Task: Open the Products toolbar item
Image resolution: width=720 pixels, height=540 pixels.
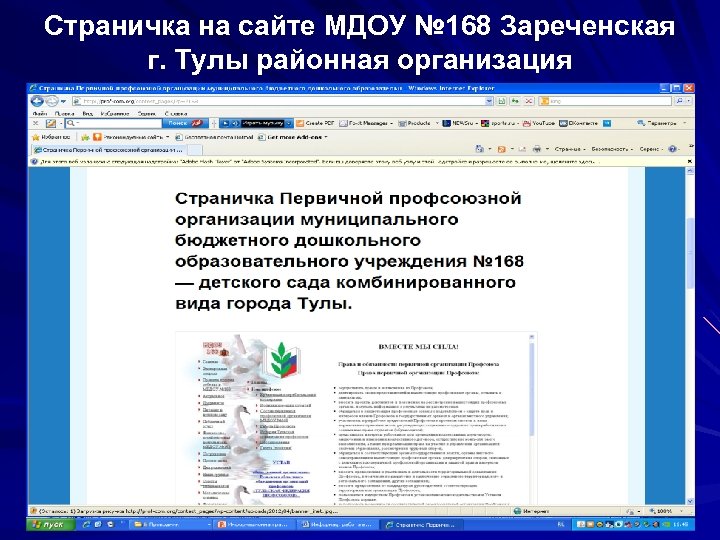Action: [418, 124]
